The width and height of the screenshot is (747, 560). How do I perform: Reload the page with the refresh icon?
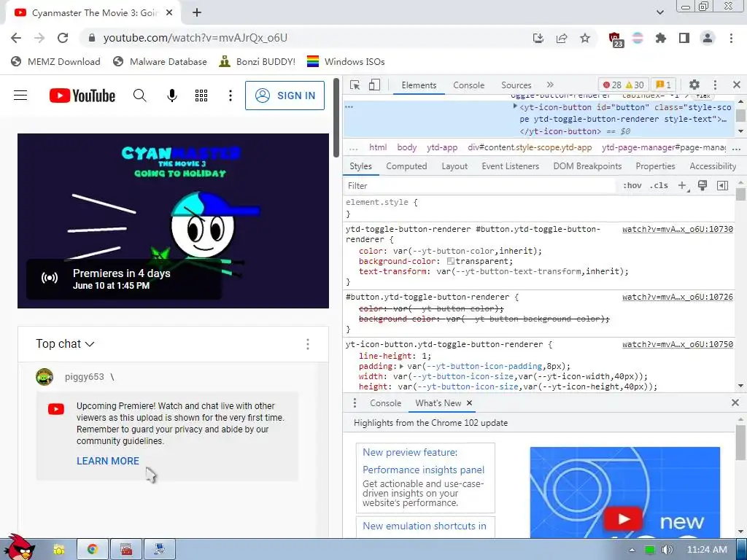(63, 38)
